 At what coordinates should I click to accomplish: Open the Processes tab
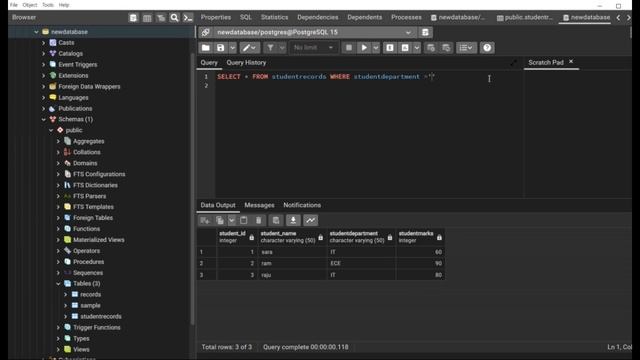pyautogui.click(x=406, y=17)
